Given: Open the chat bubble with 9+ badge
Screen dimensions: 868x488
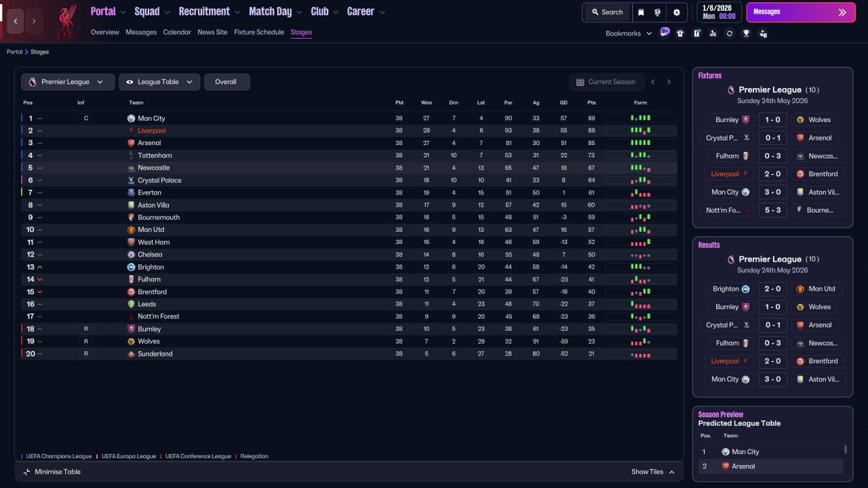Looking at the screenshot, I should pos(665,33).
